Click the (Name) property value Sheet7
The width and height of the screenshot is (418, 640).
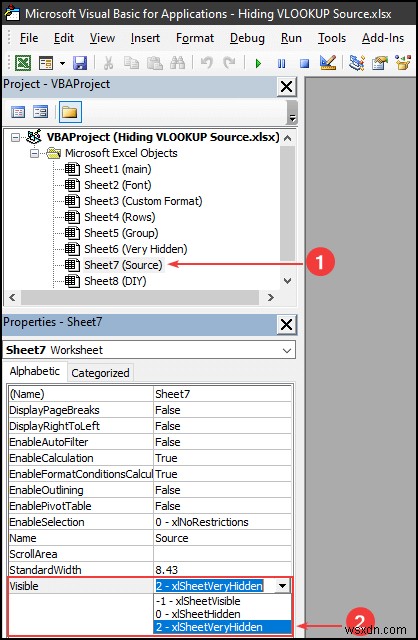pos(222,394)
